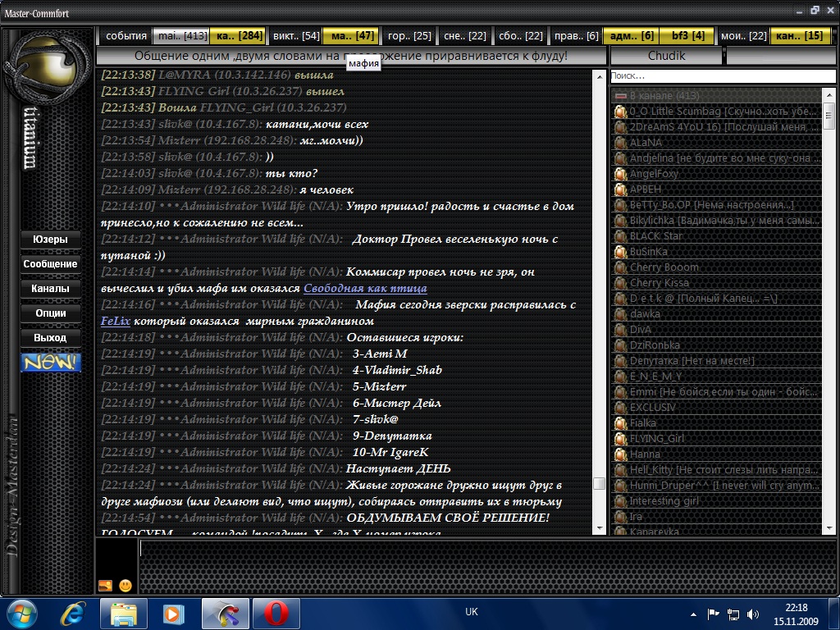Open Windows Media Player from taskbar
Screen dimensions: 840x630
173,613
